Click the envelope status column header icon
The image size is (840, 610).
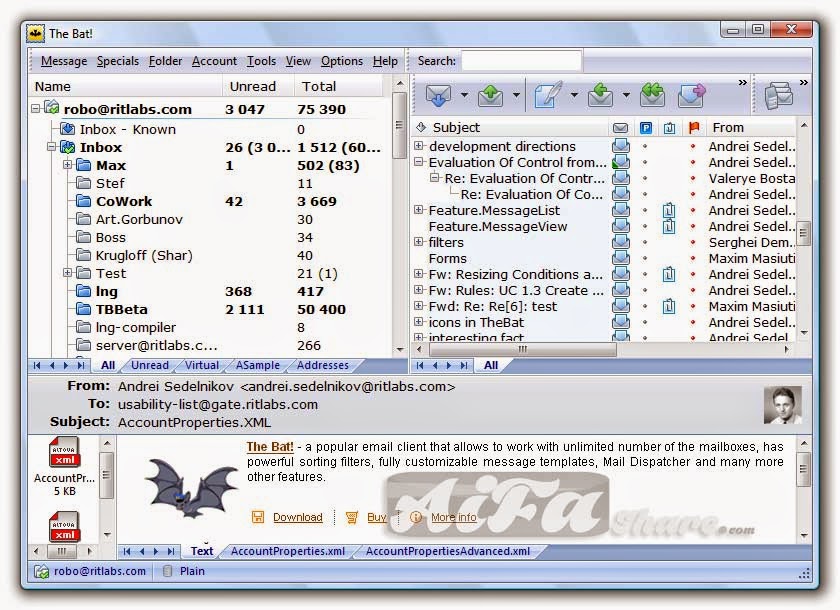pos(620,128)
